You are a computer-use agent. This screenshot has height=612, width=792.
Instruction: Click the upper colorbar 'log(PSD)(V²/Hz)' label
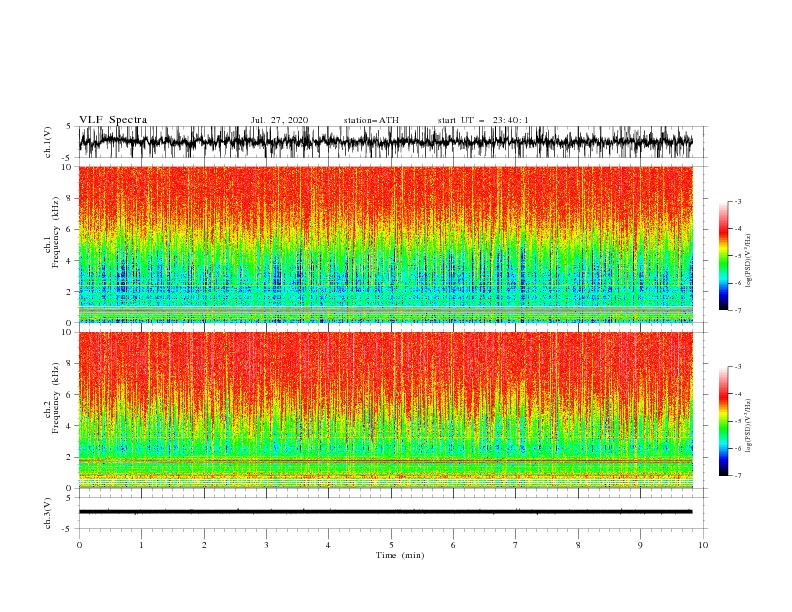[748, 261]
